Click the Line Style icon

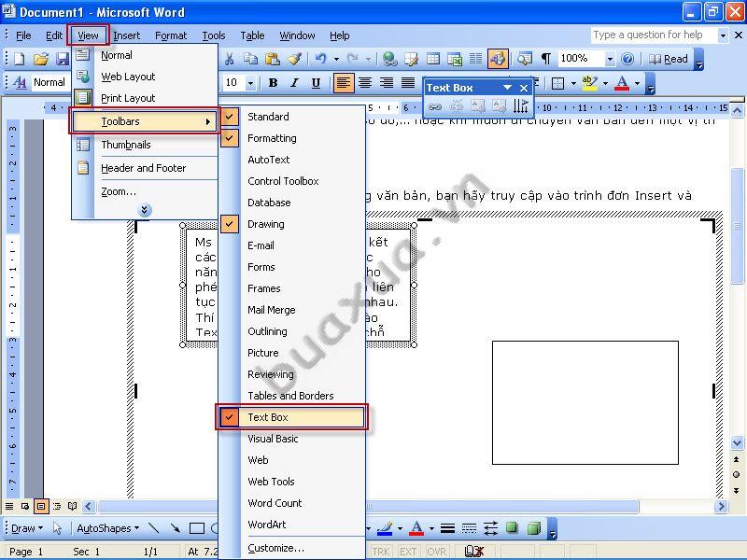tap(447, 528)
